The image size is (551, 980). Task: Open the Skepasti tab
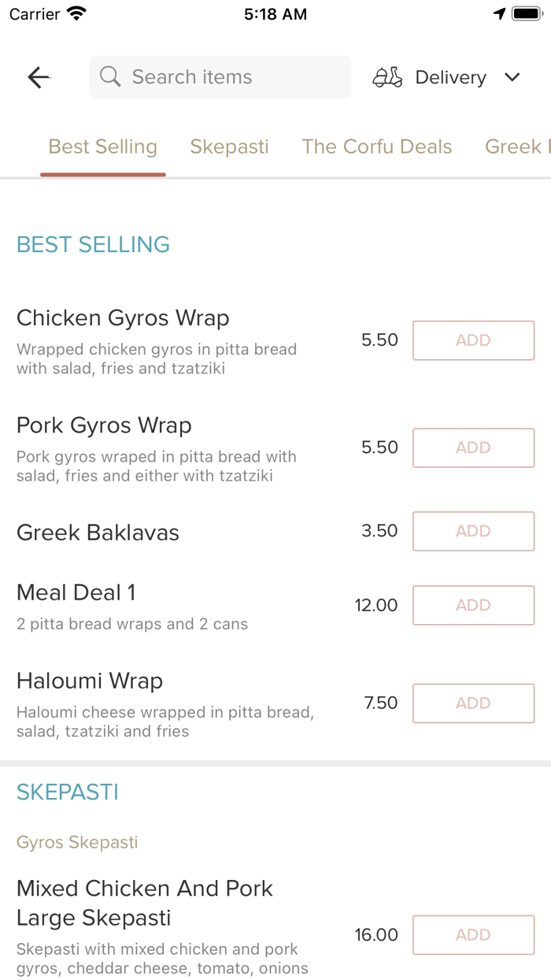[x=229, y=147]
